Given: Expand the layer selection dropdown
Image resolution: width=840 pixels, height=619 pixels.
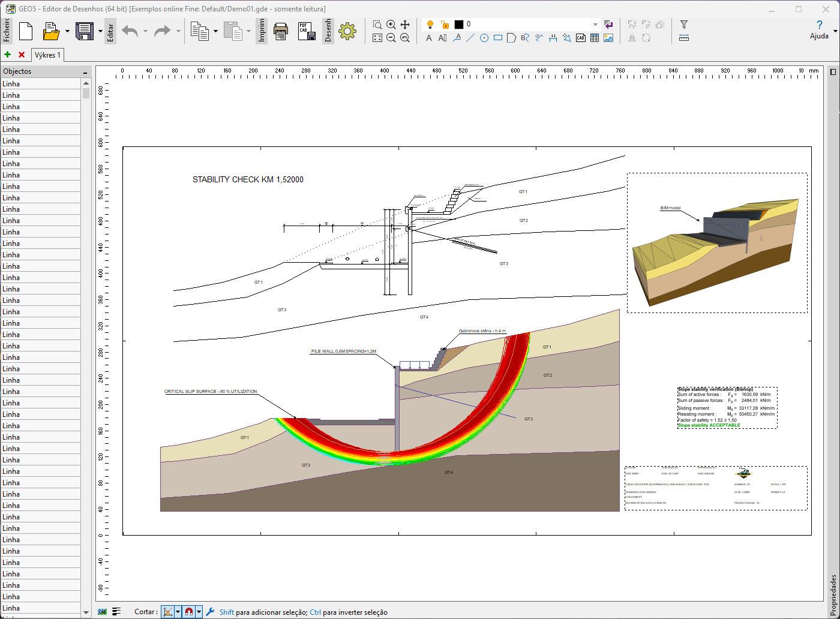Looking at the screenshot, I should (595, 25).
